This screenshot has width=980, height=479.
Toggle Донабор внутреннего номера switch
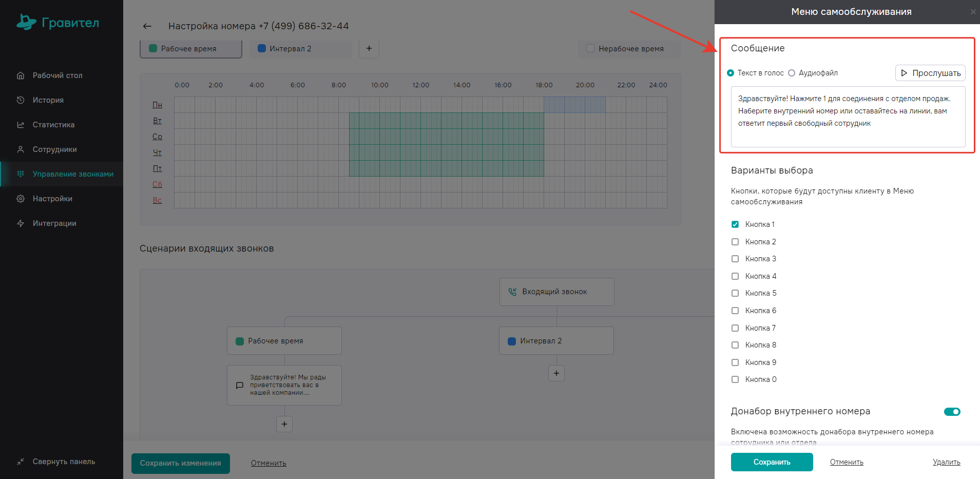(952, 412)
